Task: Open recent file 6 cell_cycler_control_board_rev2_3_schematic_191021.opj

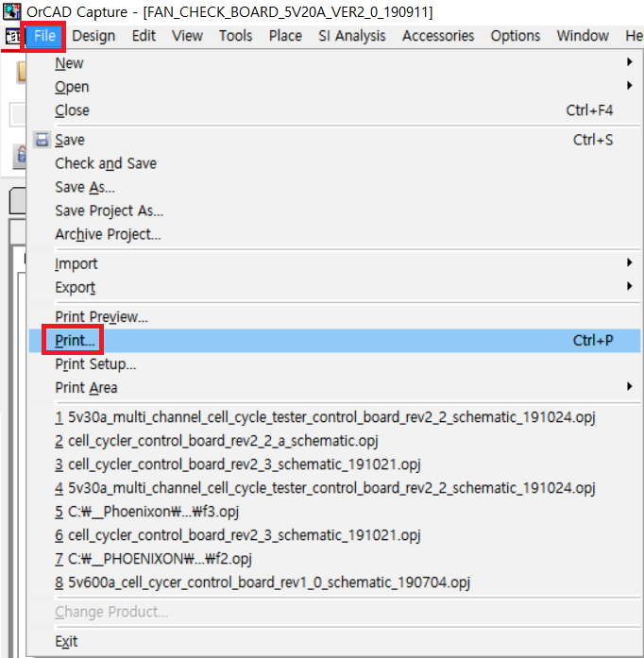Action: [x=334, y=535]
